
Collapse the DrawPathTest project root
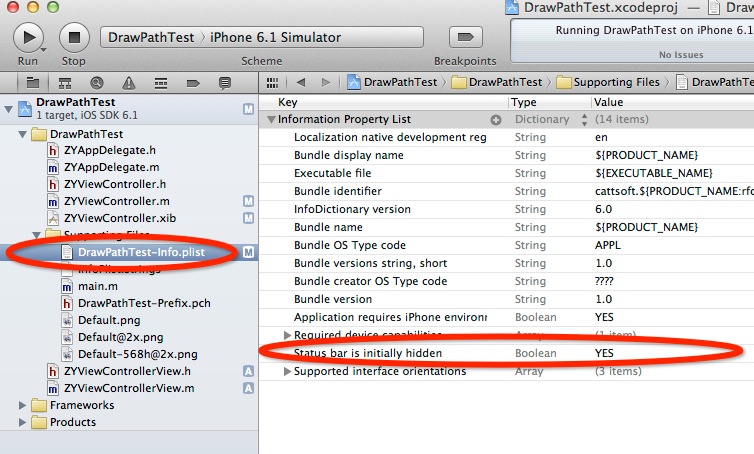tap(8, 109)
